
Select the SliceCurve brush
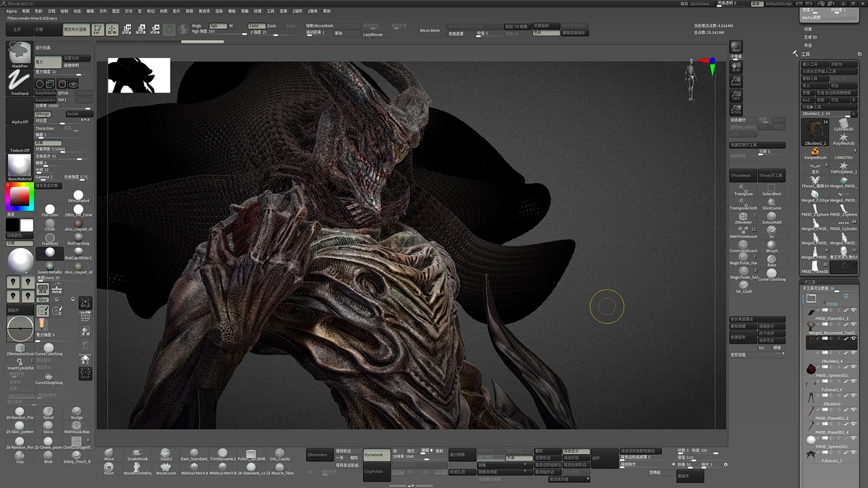point(772,204)
